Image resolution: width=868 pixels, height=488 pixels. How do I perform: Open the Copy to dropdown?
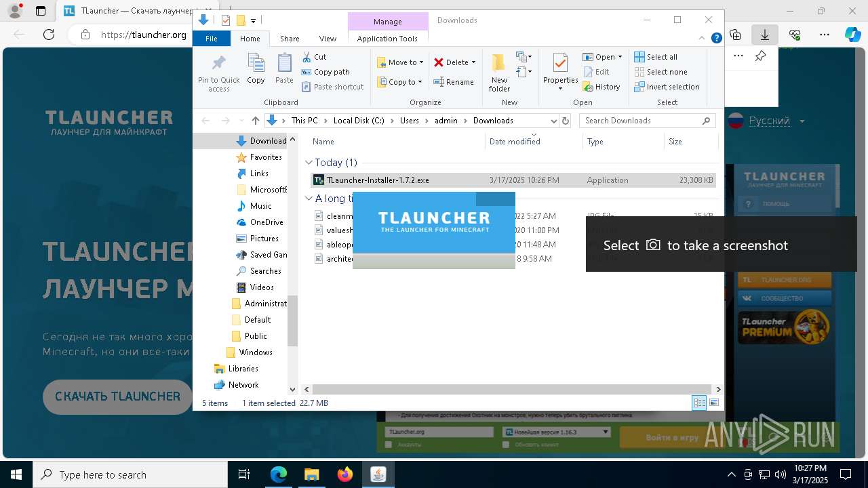click(400, 82)
